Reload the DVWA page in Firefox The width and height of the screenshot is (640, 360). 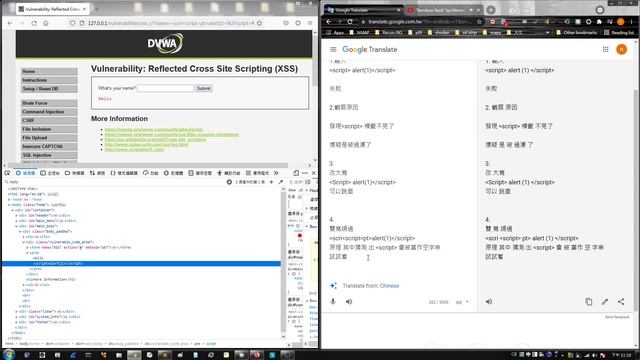[34, 23]
